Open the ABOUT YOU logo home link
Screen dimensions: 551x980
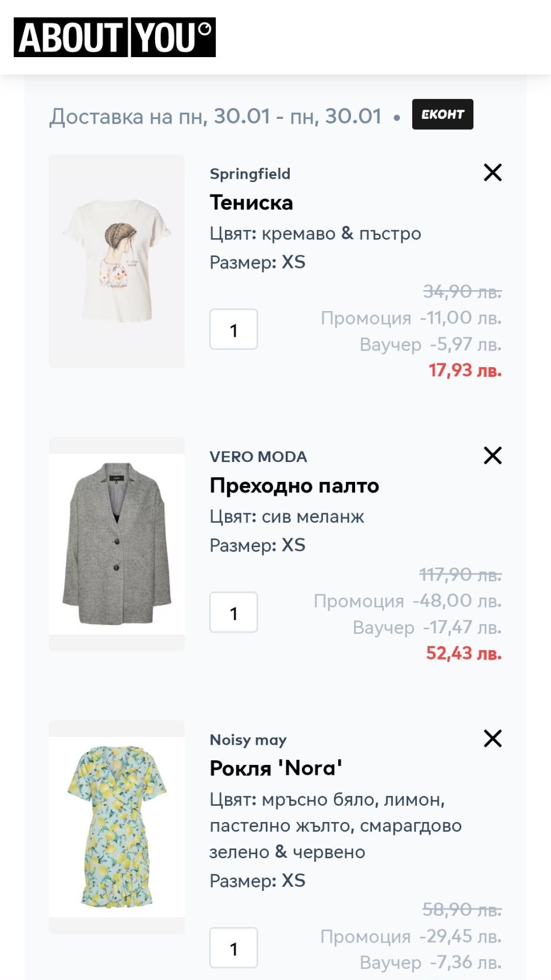pos(115,37)
